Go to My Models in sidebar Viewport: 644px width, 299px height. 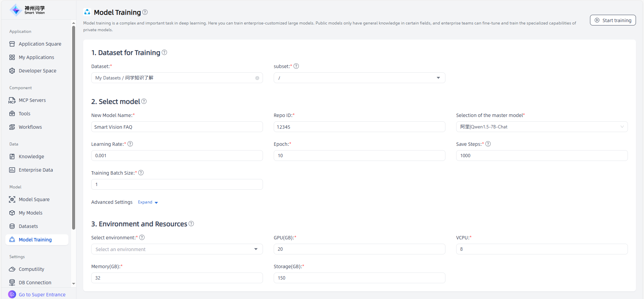[31, 213]
